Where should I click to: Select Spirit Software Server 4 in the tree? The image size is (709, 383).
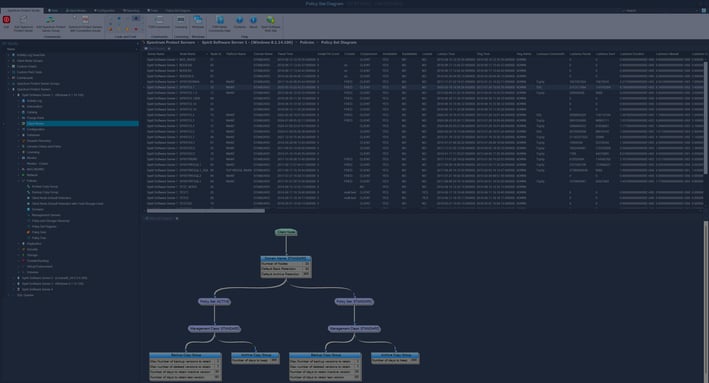click(37, 289)
